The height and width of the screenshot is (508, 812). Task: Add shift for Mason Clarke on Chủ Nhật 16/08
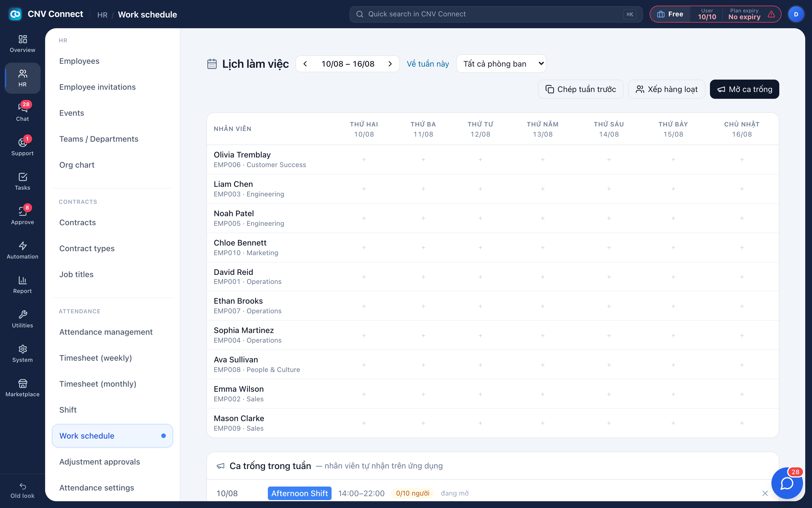(742, 423)
